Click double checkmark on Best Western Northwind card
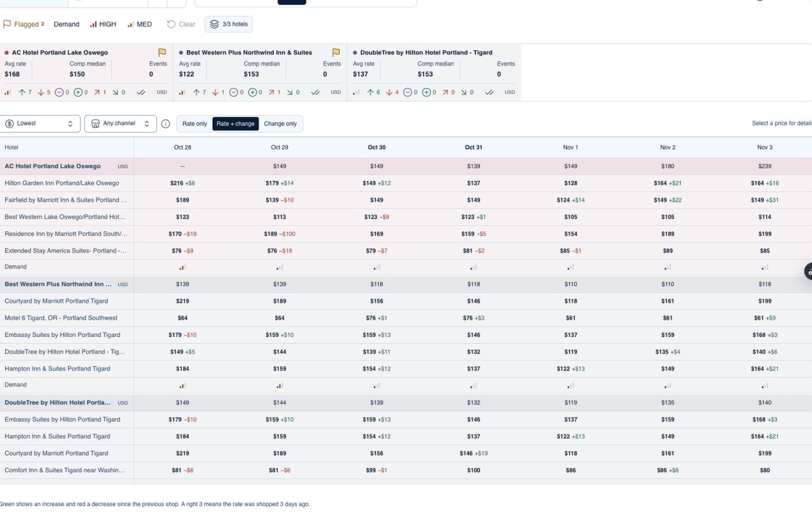 pos(315,92)
